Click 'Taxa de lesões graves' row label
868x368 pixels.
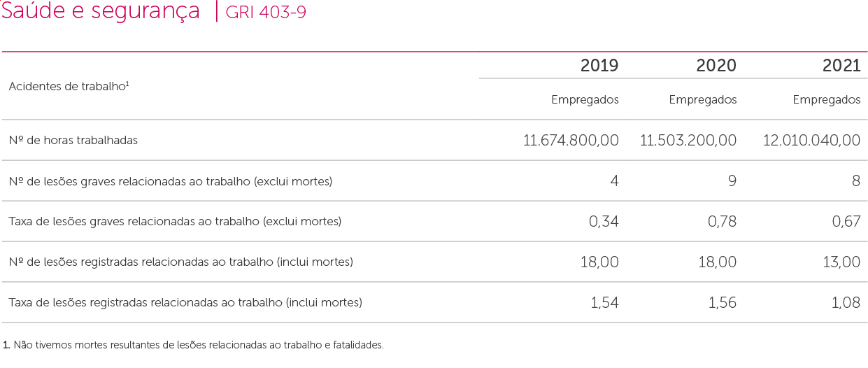(x=175, y=222)
